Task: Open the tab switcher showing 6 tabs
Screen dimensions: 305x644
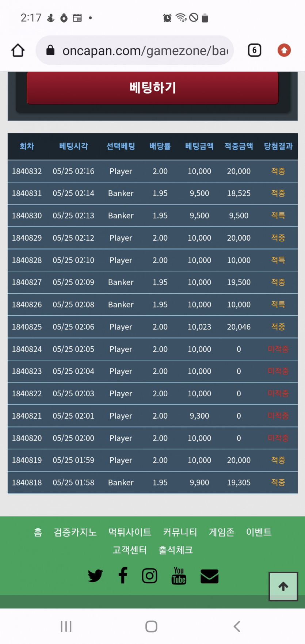Action: coord(254,50)
